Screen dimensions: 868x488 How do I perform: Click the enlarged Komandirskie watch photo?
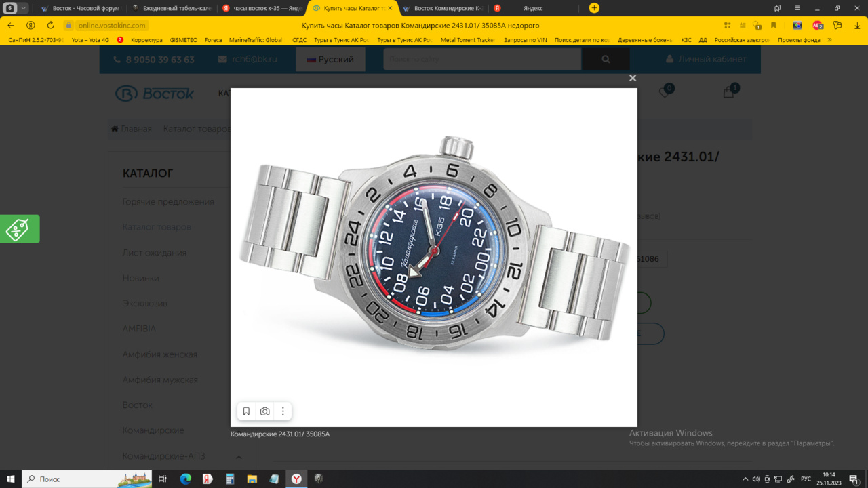pyautogui.click(x=434, y=251)
